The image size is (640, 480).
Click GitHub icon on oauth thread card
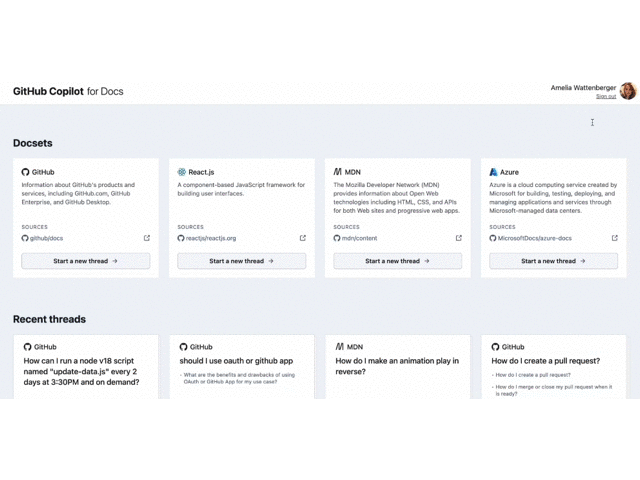(183, 347)
